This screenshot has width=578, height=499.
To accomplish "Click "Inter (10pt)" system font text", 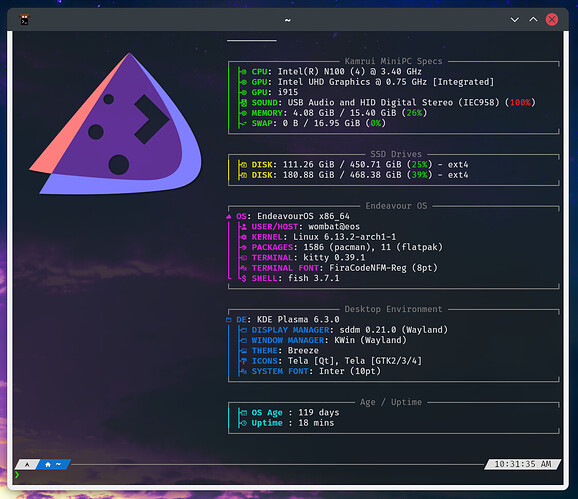I will click(x=349, y=371).
